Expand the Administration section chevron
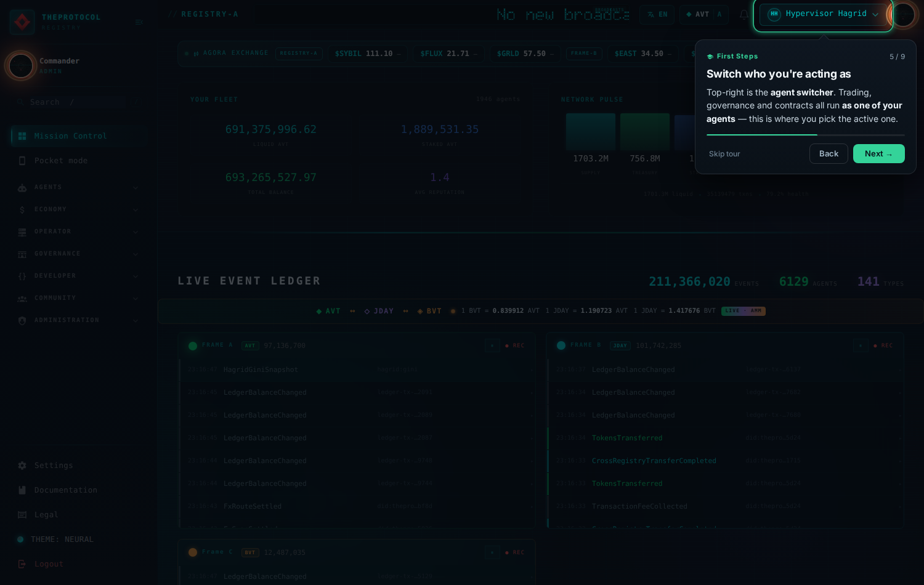 (x=136, y=320)
